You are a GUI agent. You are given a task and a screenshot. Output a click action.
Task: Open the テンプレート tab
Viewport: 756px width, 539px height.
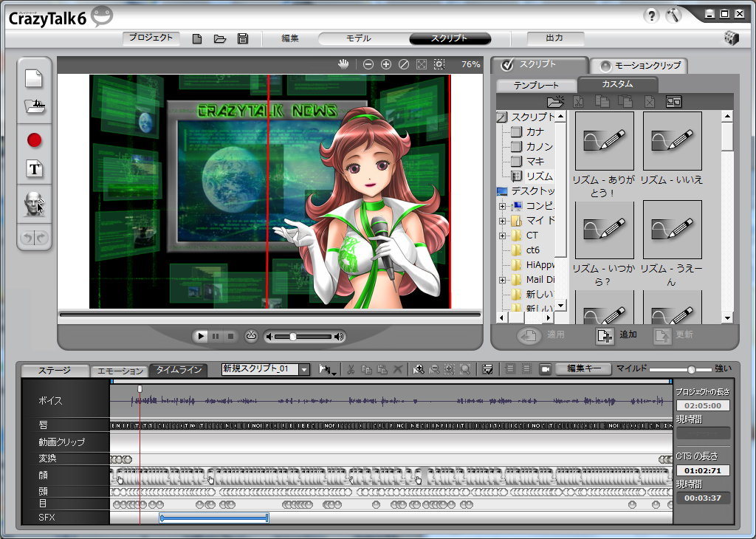coord(536,86)
